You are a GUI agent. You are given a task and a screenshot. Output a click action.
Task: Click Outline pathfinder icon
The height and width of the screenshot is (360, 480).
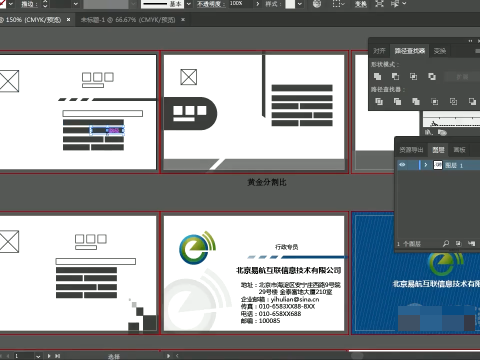(453, 101)
